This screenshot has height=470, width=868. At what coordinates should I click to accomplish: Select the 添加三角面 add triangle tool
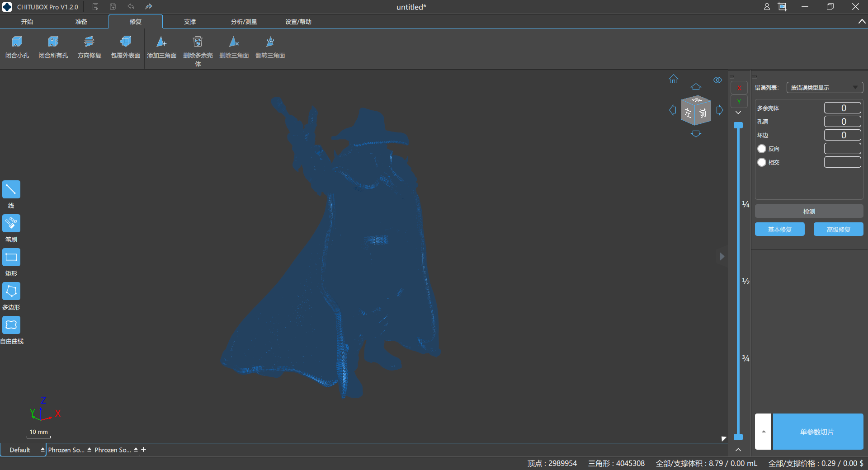[162, 47]
